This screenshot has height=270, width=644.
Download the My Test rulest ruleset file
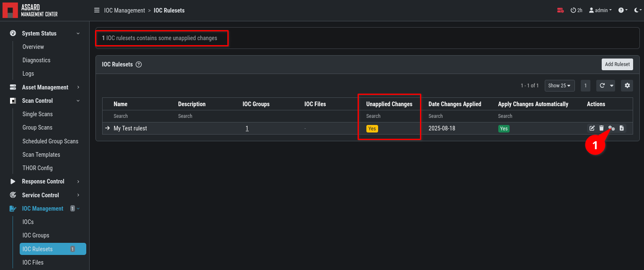click(x=621, y=128)
